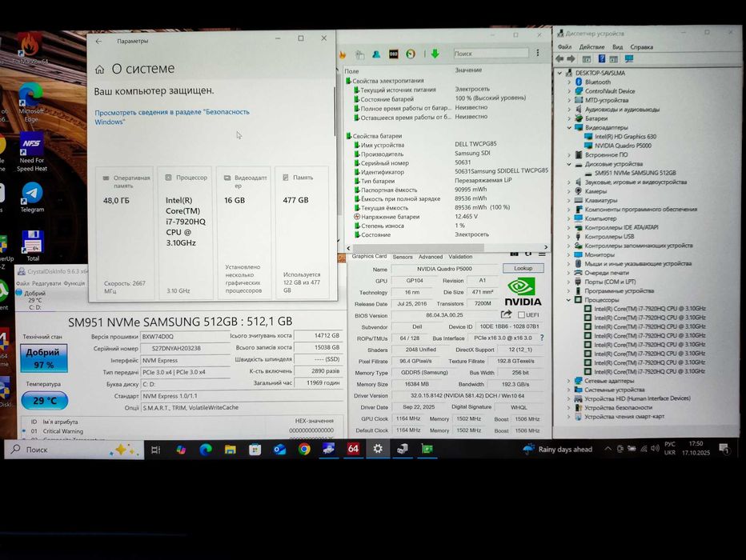Click the AIDA64 OSD panel toolbar icon
The height and width of the screenshot is (560, 746).
[394, 54]
